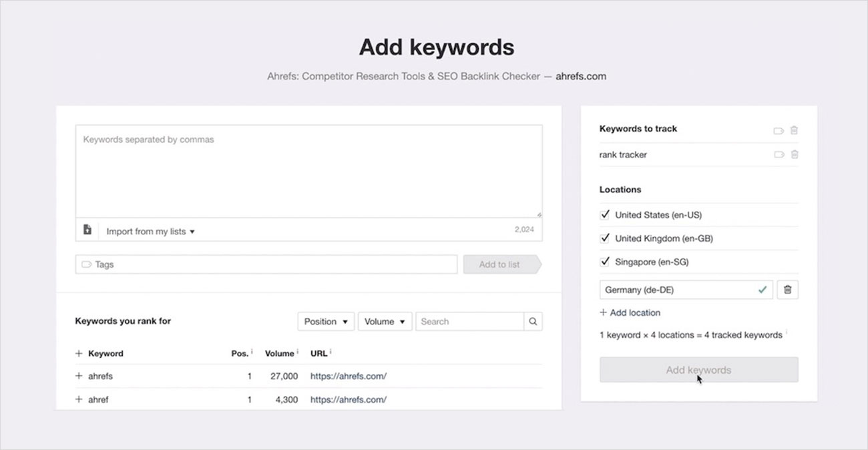Click the 'Volume' column header

click(x=279, y=354)
